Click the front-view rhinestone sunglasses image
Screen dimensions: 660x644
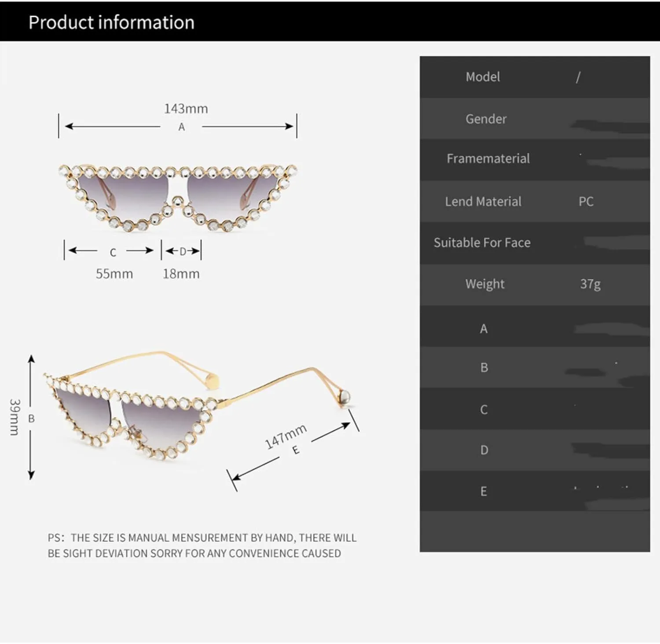point(178,198)
